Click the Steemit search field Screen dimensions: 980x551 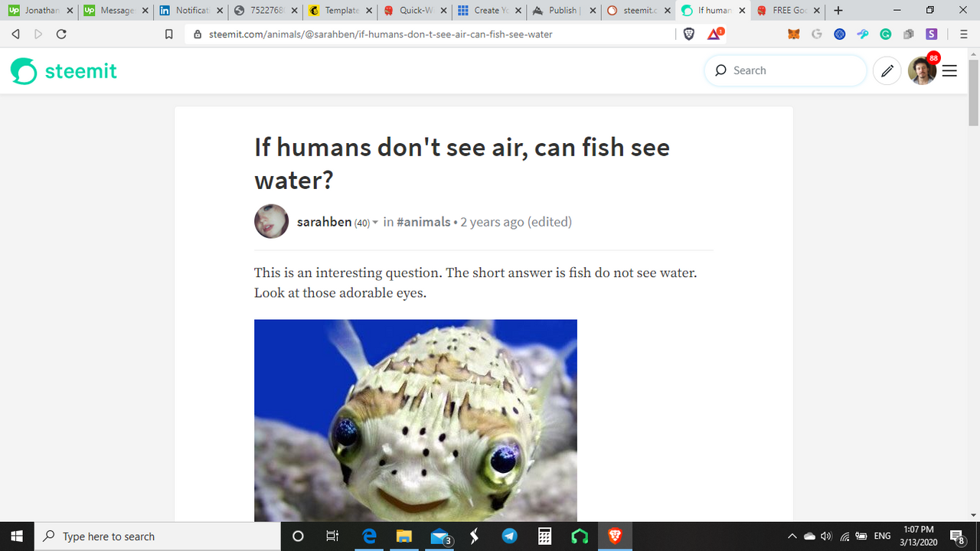[786, 70]
